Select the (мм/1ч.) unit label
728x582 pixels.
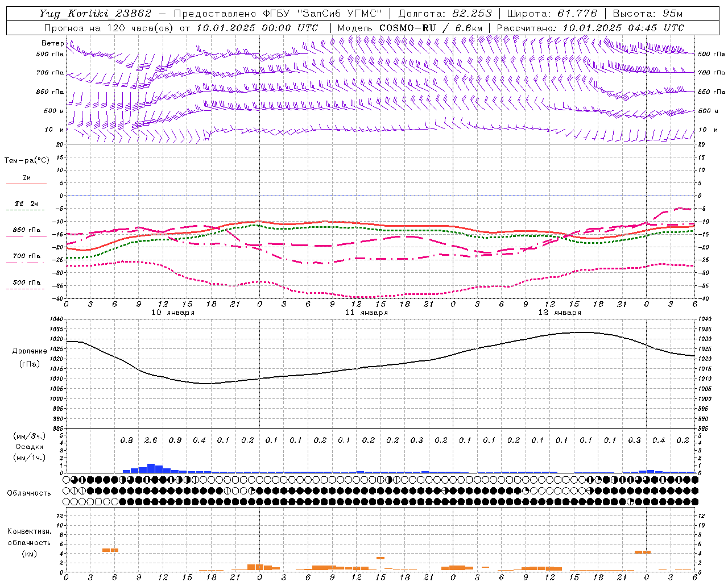click(29, 458)
